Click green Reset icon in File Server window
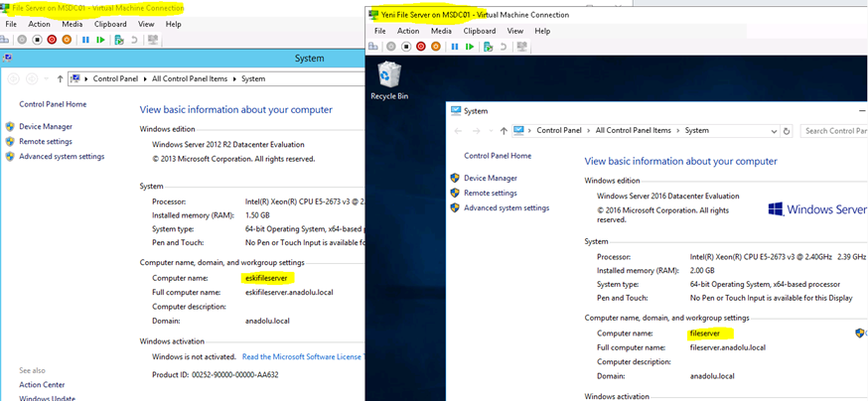The image size is (868, 401). [100, 40]
